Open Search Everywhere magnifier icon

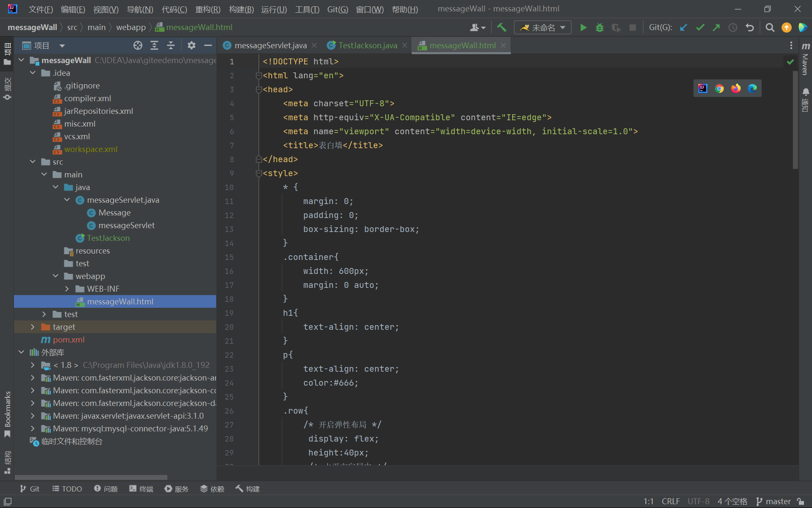[770, 28]
